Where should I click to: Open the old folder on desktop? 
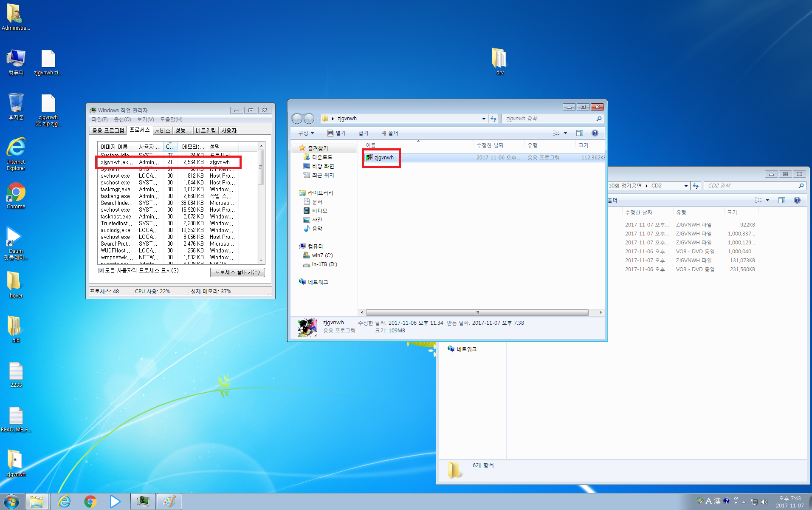[x=16, y=329]
